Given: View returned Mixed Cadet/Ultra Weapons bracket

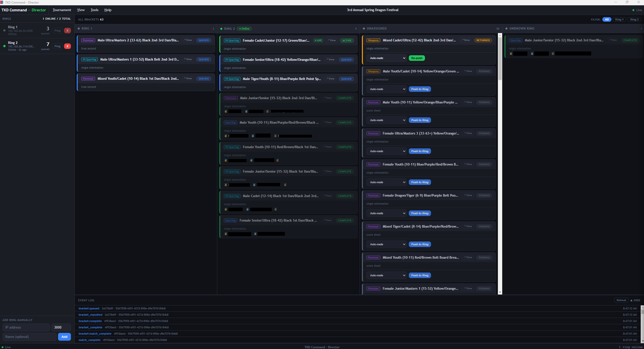Looking at the screenshot, I should point(466,40).
